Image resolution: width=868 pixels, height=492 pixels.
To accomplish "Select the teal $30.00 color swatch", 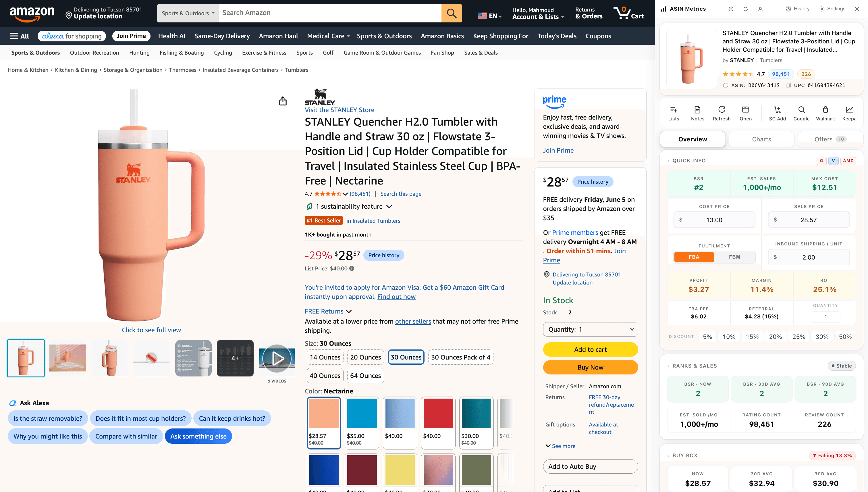I will [x=476, y=423].
